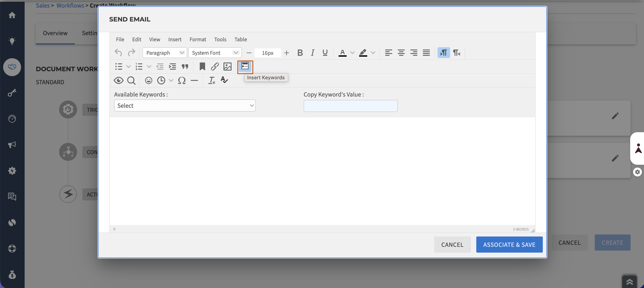
Task: Toggle Italic formatting
Action: [313, 53]
